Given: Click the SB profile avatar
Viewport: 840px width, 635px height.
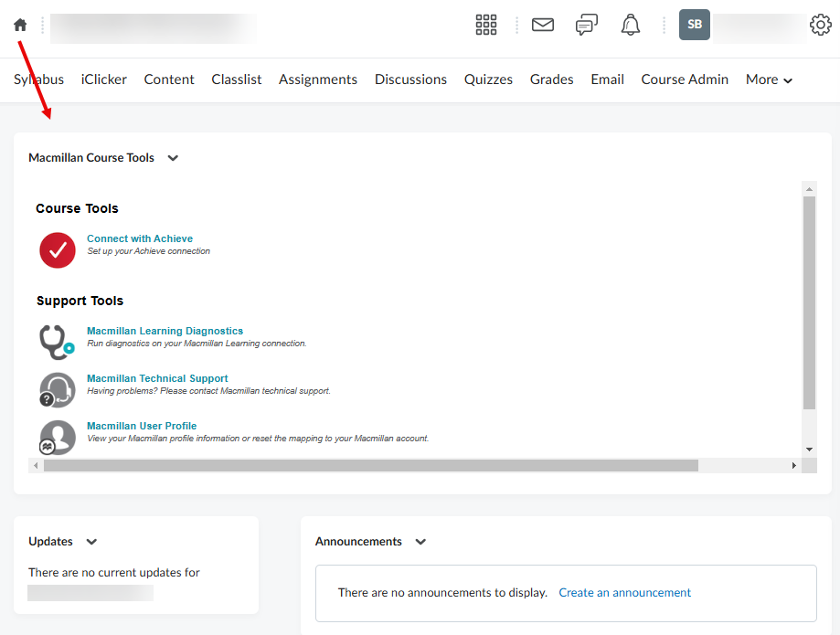Looking at the screenshot, I should (694, 25).
